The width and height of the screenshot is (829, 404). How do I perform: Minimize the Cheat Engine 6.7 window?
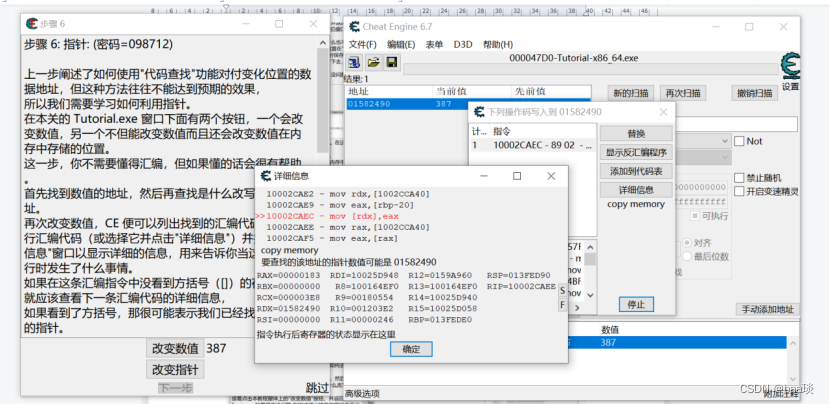[715, 27]
